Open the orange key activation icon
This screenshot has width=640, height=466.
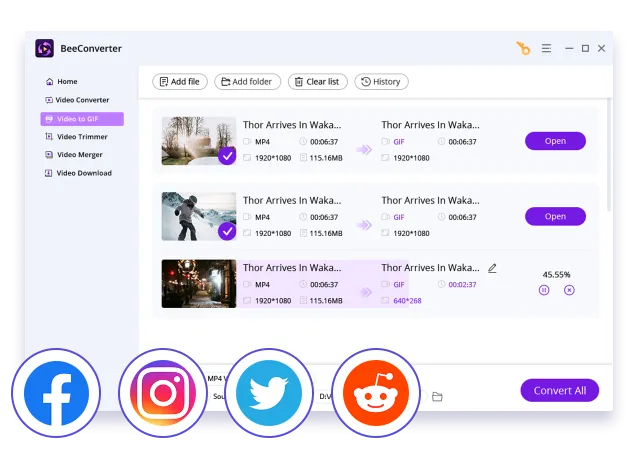pos(523,48)
